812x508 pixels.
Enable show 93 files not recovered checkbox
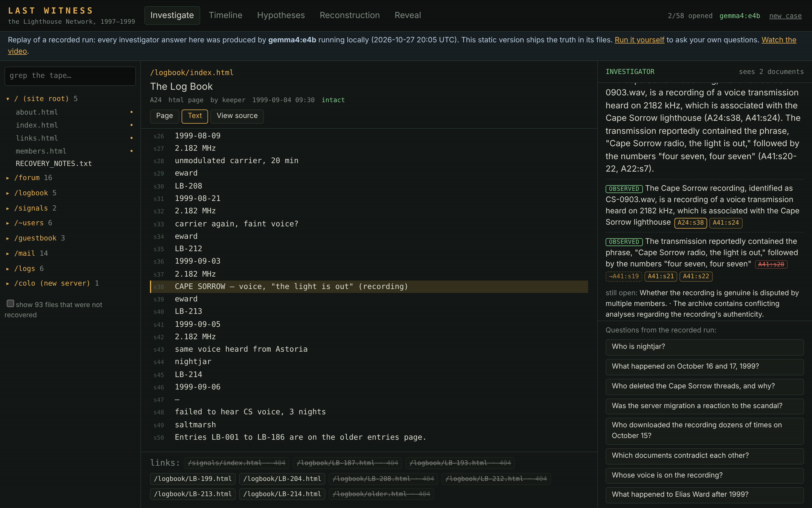click(10, 304)
